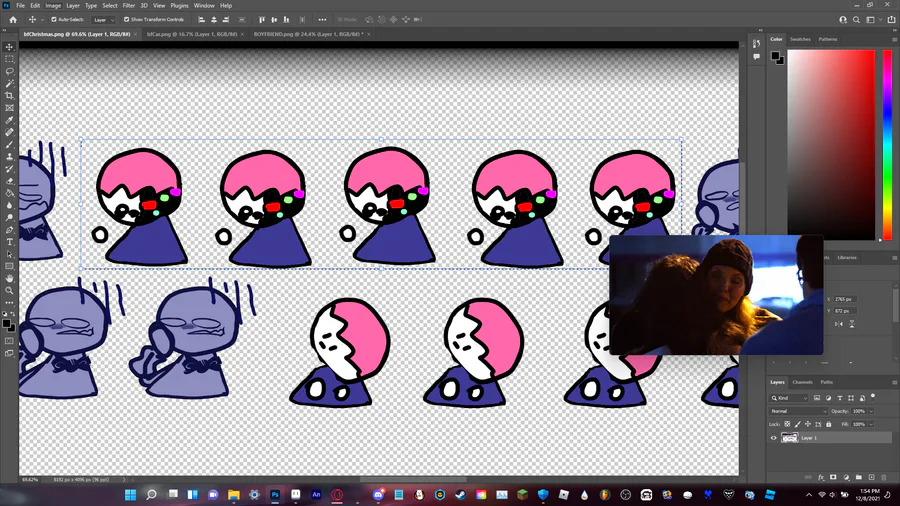This screenshot has width=900, height=506.
Task: Toggle layer filtering on/off switch
Action: (873, 396)
